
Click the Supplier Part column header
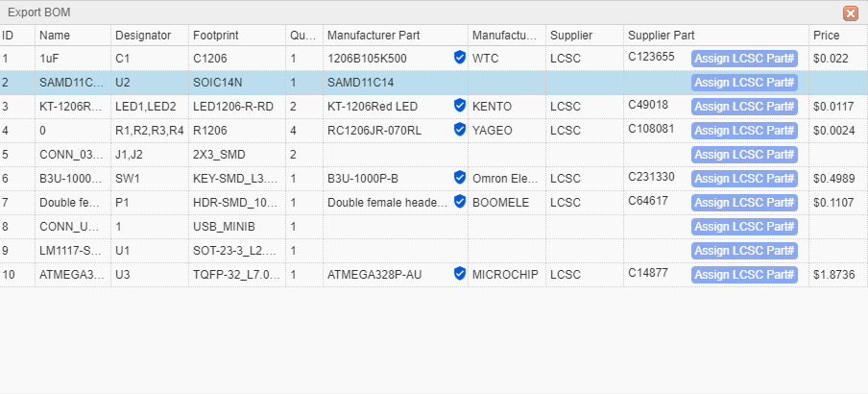pyautogui.click(x=662, y=36)
